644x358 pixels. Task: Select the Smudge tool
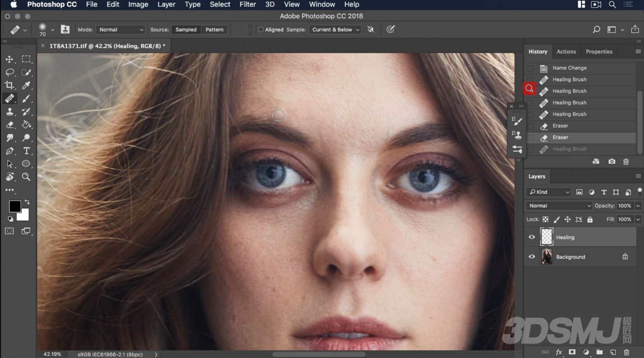click(9, 138)
